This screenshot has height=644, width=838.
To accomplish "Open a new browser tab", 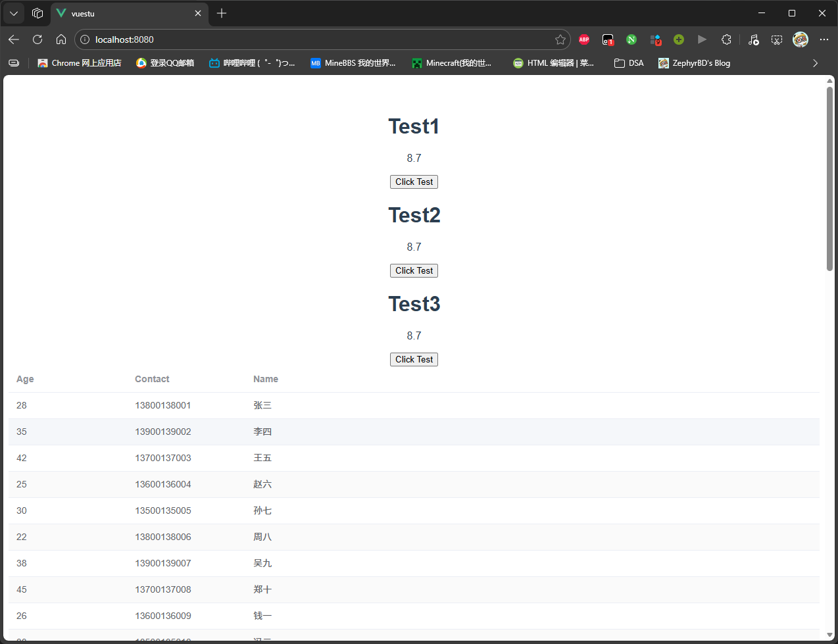I will 222,13.
